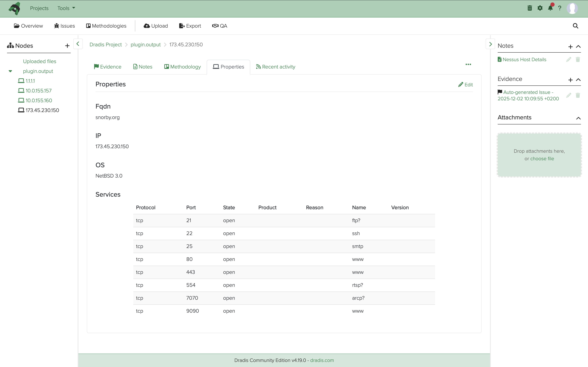The image size is (588, 367).
Task: Delete the Auto-generated Issue evidence
Action: coord(578,95)
